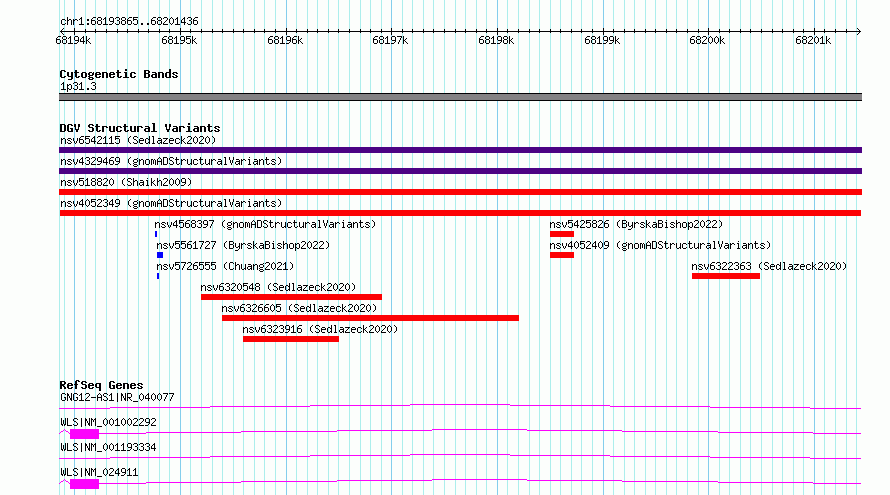Click the 68197k ruler tick label
890x495 pixels.
[390, 40]
